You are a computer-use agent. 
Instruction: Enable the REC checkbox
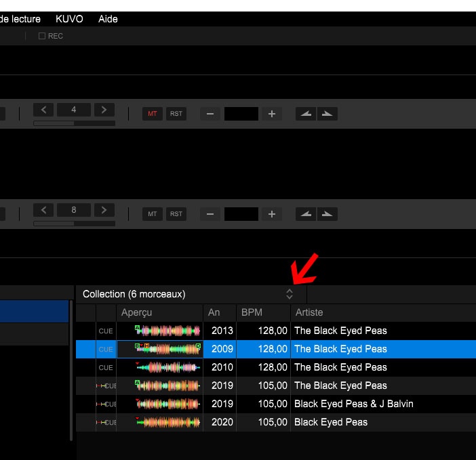tap(42, 36)
